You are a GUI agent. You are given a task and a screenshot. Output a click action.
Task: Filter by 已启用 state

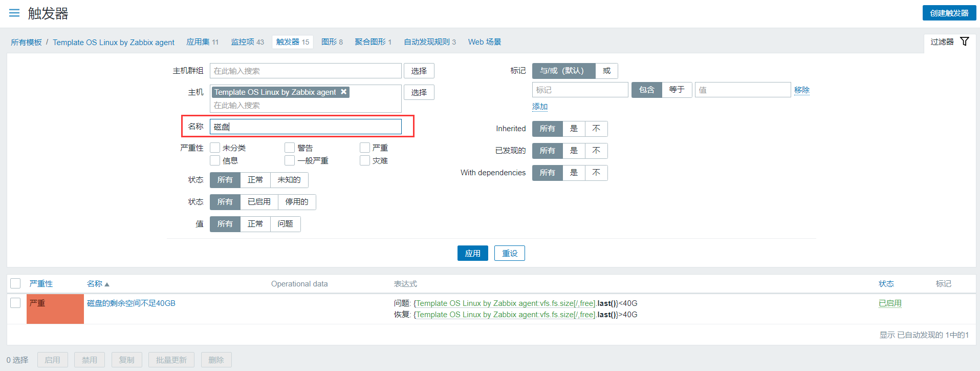click(x=259, y=202)
